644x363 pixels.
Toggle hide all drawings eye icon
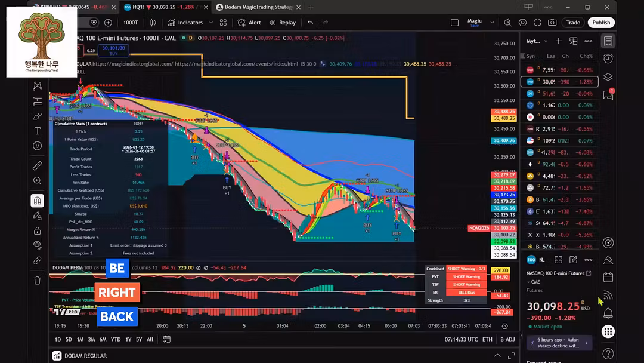38,245
